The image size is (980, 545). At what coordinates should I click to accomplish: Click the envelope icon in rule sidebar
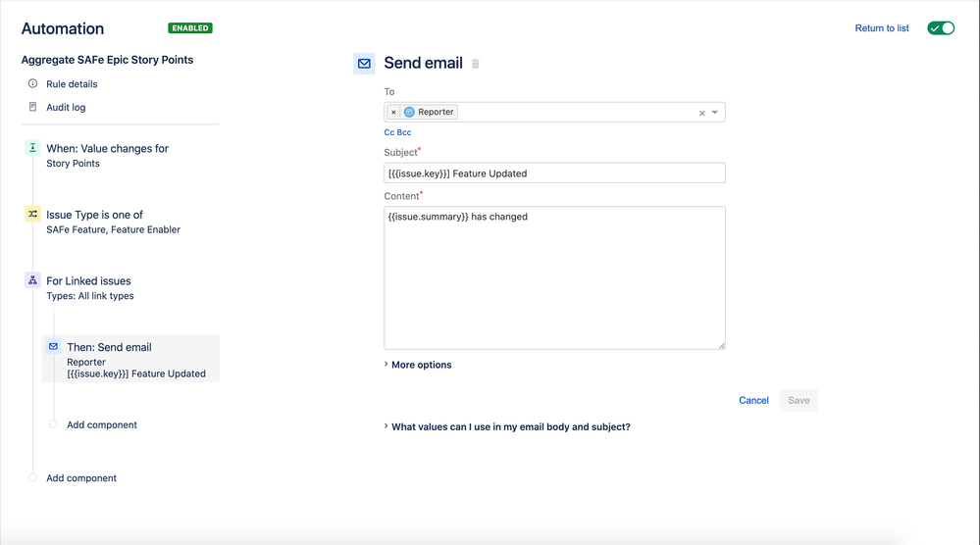point(53,346)
